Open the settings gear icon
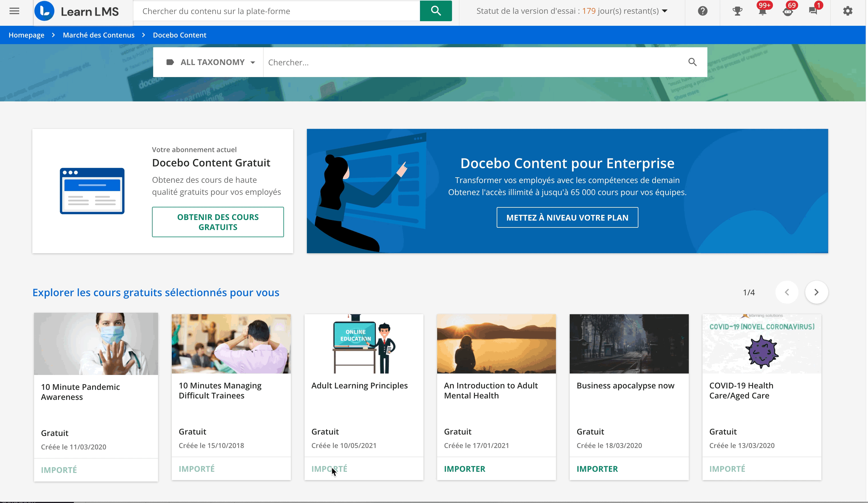Viewport: 868px width, 503px height. click(x=848, y=11)
